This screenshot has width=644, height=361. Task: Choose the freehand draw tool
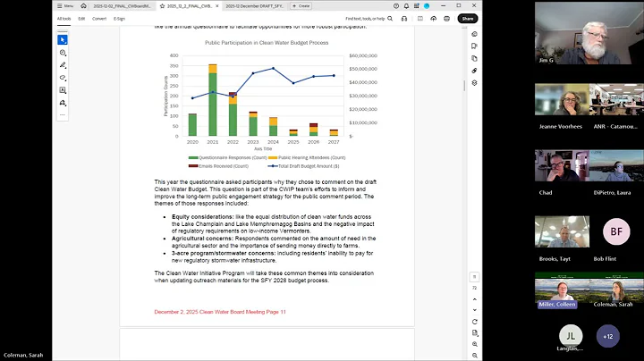pyautogui.click(x=63, y=78)
